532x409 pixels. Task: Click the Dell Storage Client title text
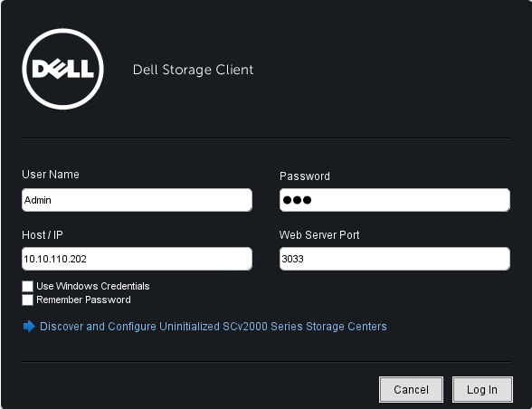pyautogui.click(x=193, y=70)
